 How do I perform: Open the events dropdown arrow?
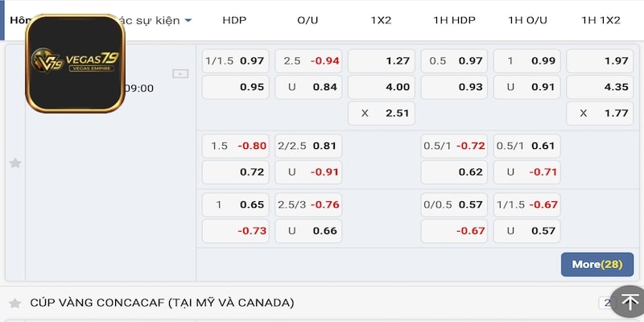coord(188,20)
